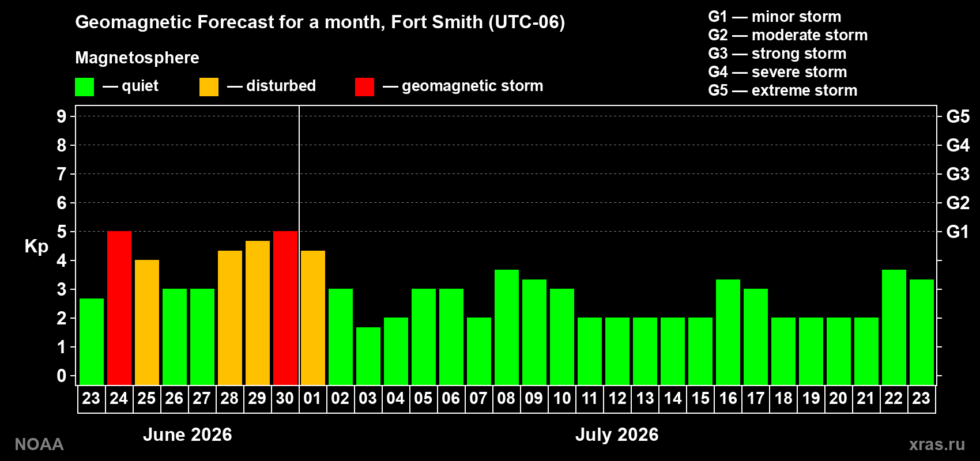The image size is (980, 461).
Task: Click 'G1 — minor storm' legend text
Action: (x=775, y=17)
